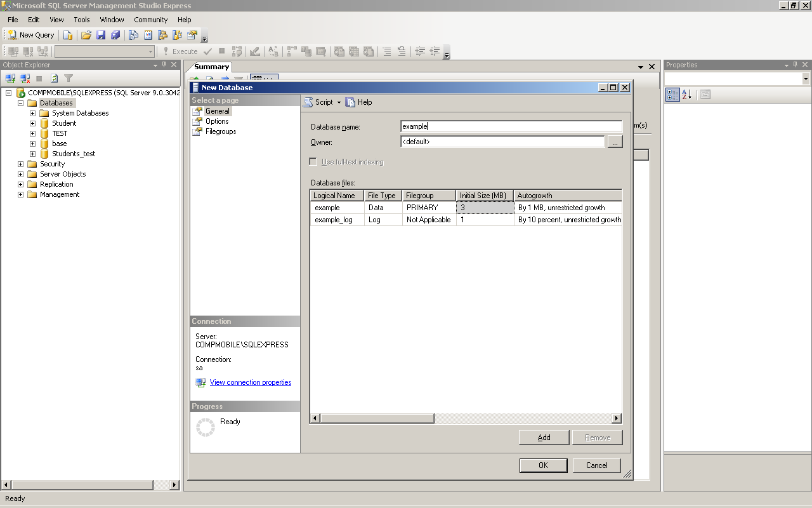Image resolution: width=812 pixels, height=508 pixels.
Task: Open the Tools menu
Action: coord(82,20)
